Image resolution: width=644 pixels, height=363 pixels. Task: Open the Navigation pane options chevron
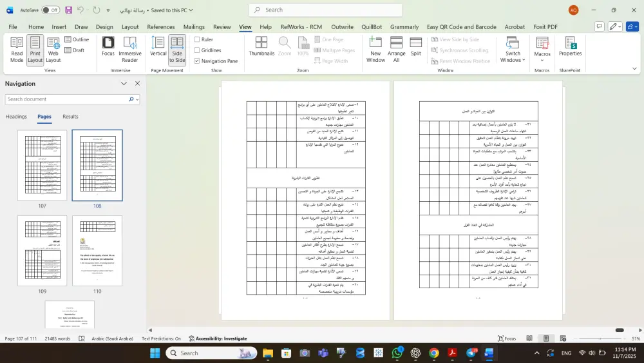(124, 83)
